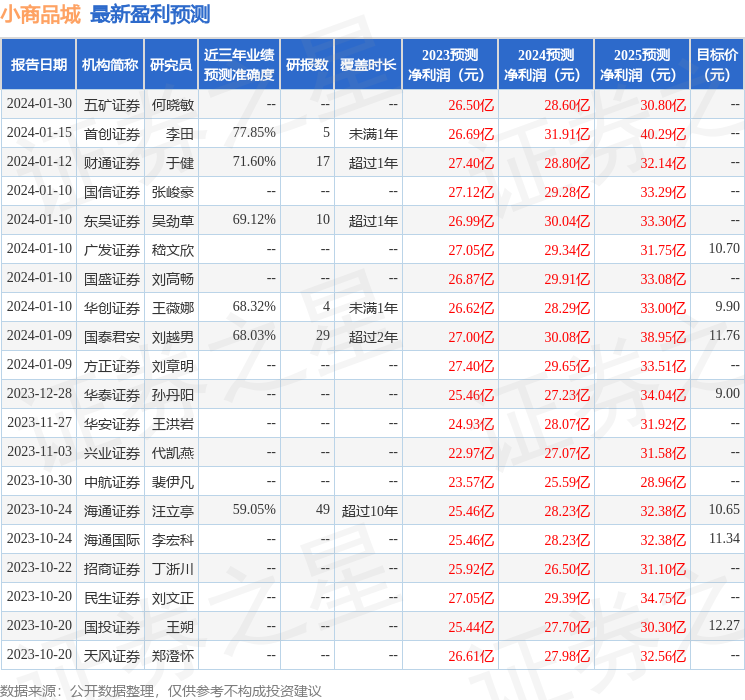Click analyst name 何晓敏
745x700 pixels.
point(172,105)
